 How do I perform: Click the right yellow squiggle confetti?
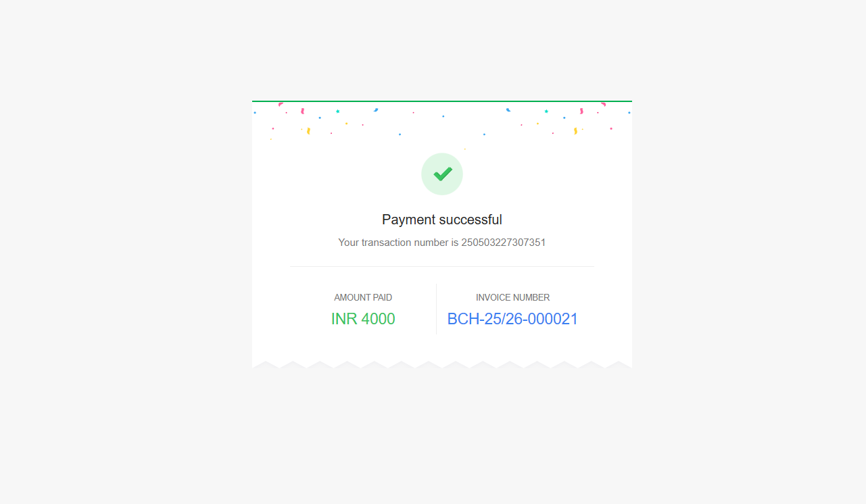pos(575,131)
